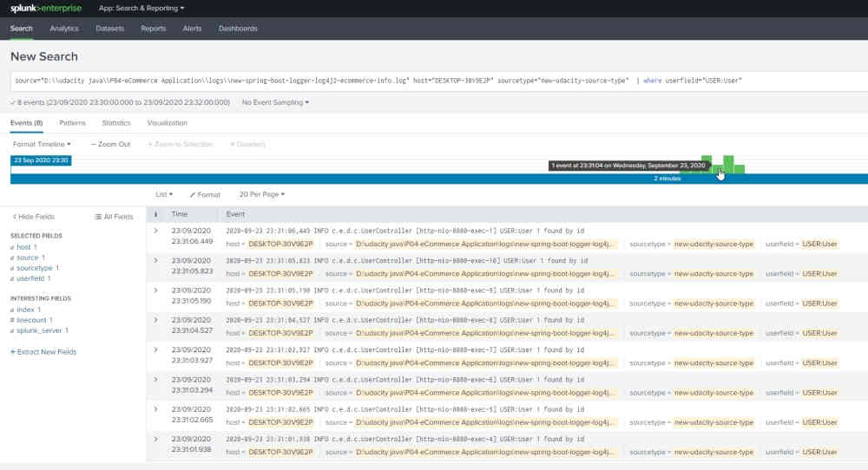868x470 pixels.
Task: Click host value in 23:31:03.294 event
Action: (280, 393)
